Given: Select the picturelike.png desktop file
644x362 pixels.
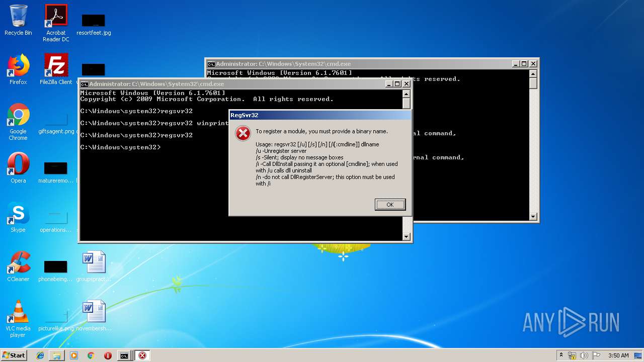Looking at the screenshot, I should click(56, 320).
